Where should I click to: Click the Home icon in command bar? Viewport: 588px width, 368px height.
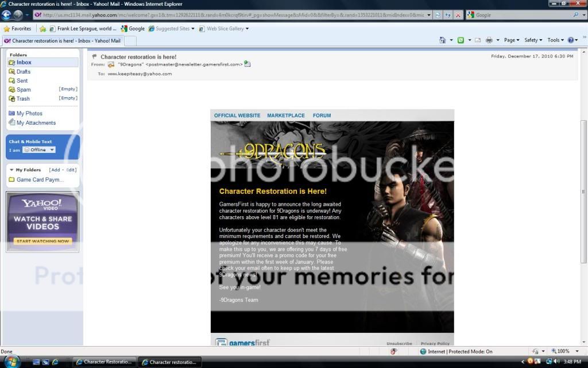click(x=443, y=40)
